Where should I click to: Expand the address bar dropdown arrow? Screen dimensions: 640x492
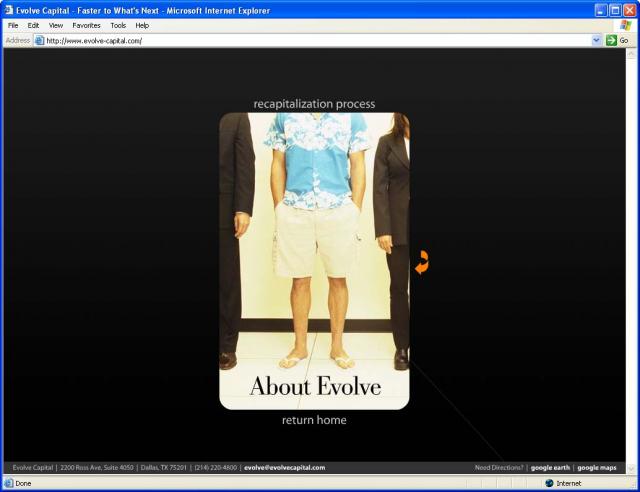(597, 40)
